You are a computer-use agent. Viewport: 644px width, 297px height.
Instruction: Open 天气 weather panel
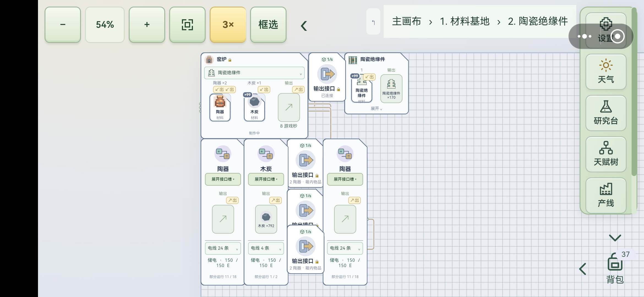point(606,72)
